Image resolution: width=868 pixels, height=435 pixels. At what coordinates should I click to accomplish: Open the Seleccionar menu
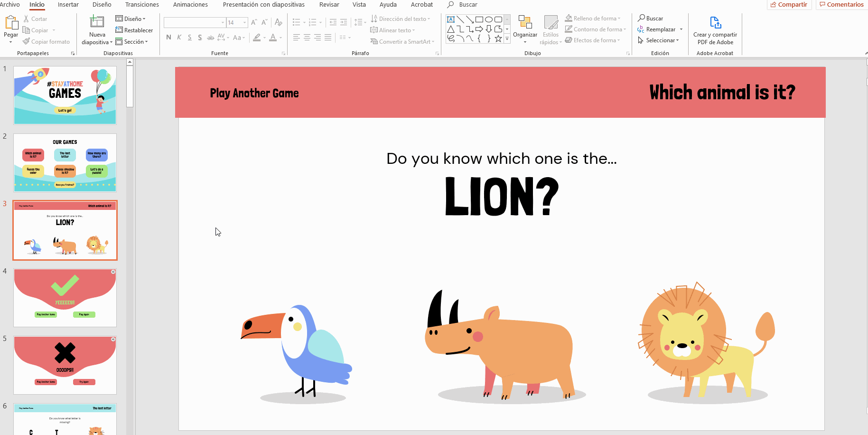tap(658, 40)
